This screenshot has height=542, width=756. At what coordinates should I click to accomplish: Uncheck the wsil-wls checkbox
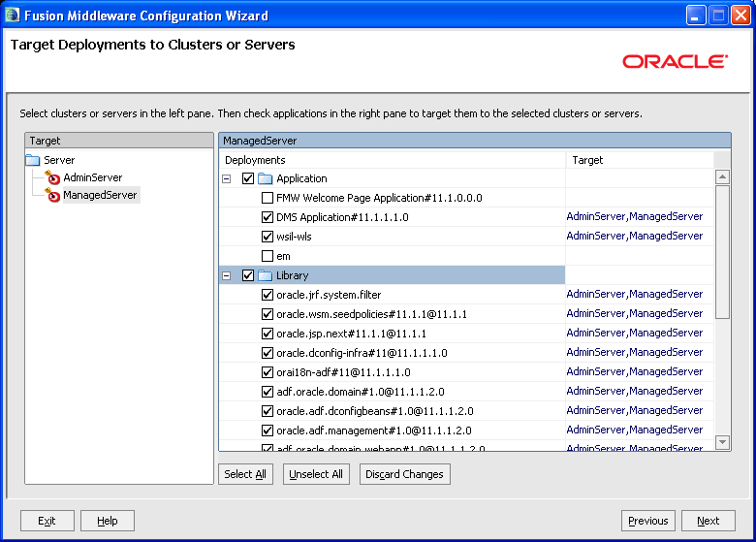pos(268,237)
